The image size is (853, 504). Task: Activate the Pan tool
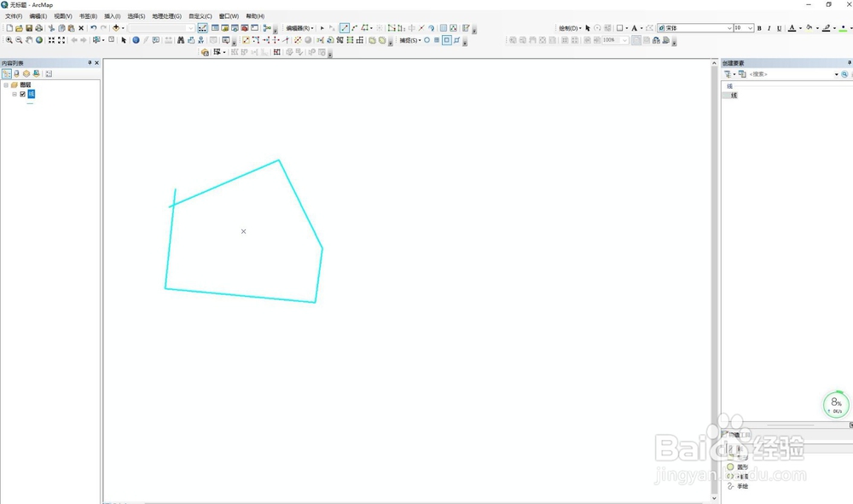tap(29, 39)
